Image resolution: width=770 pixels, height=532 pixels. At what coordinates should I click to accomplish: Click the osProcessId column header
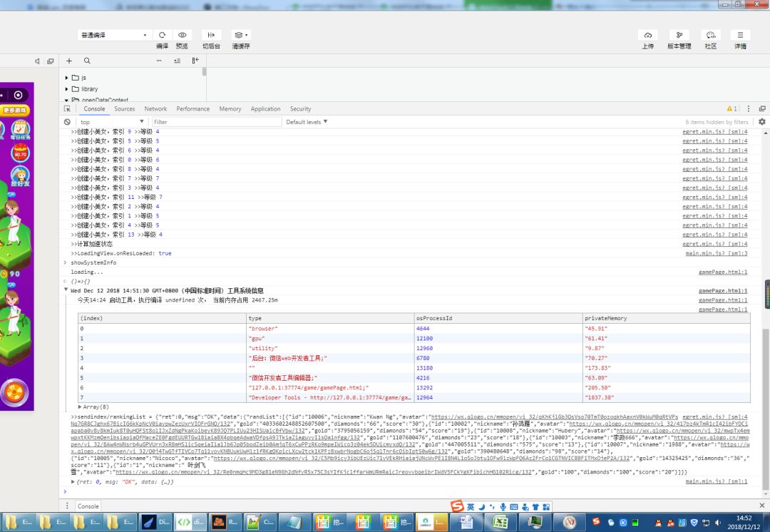point(498,318)
